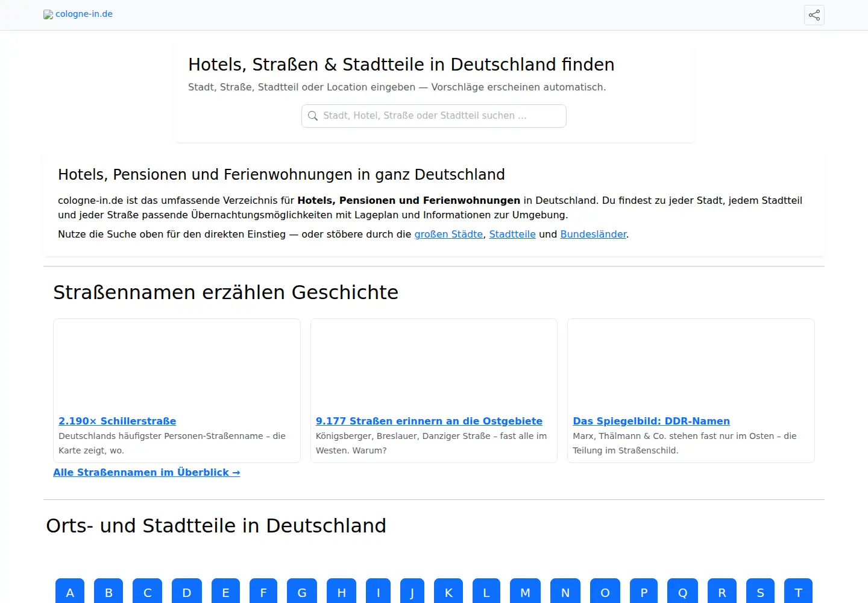
Task: Jump to letter Q districts
Action: tap(683, 592)
